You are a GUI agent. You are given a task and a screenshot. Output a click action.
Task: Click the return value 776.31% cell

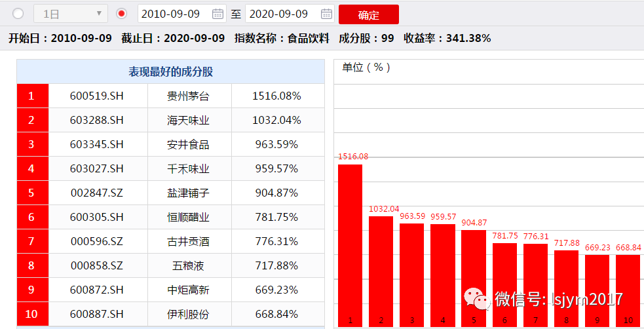277,241
